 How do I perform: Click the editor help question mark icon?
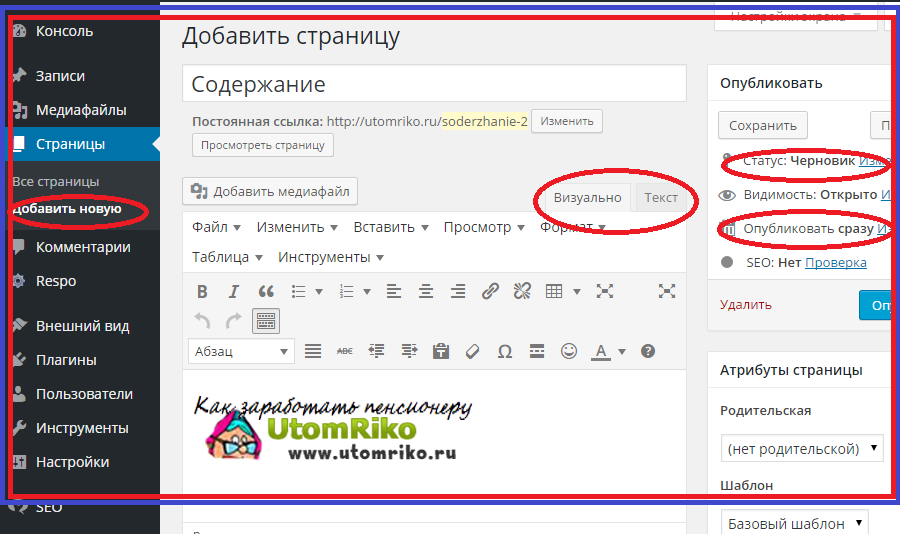click(648, 351)
